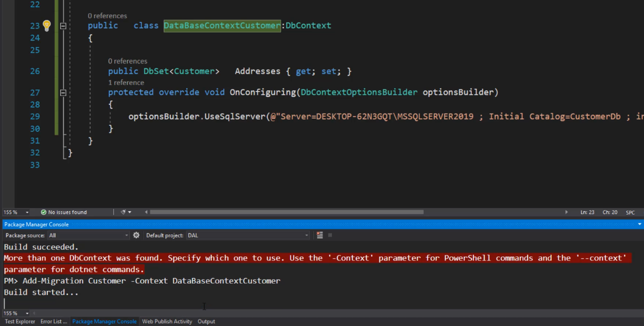
Task: Click the DbContext base class name
Action: [x=308, y=25]
